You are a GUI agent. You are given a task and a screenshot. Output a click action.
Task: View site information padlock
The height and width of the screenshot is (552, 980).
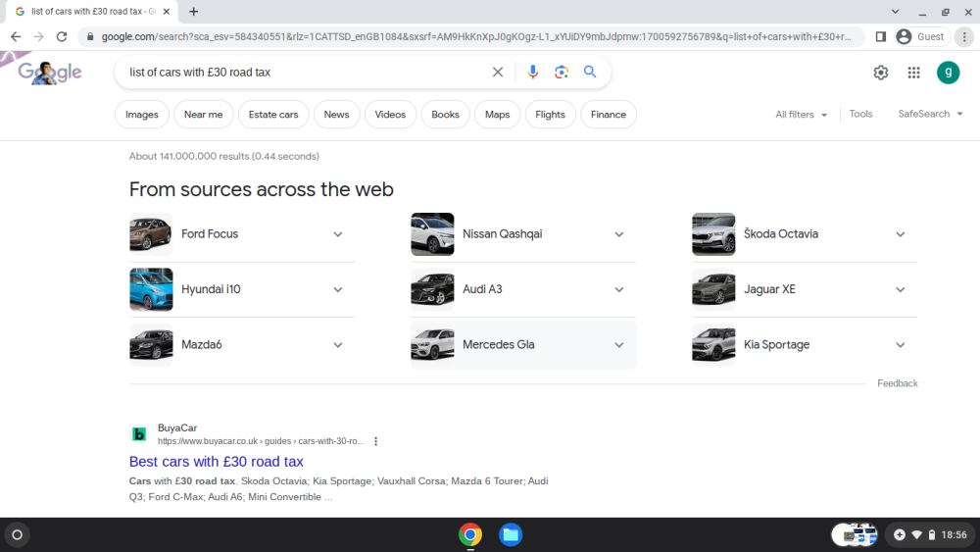pos(90,37)
